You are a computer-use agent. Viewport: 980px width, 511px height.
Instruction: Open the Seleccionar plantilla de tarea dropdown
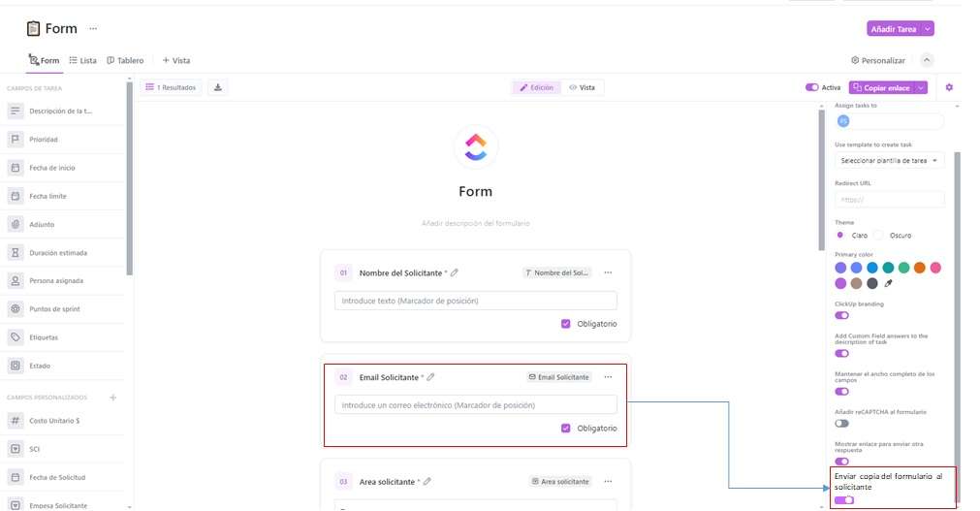coord(889,160)
